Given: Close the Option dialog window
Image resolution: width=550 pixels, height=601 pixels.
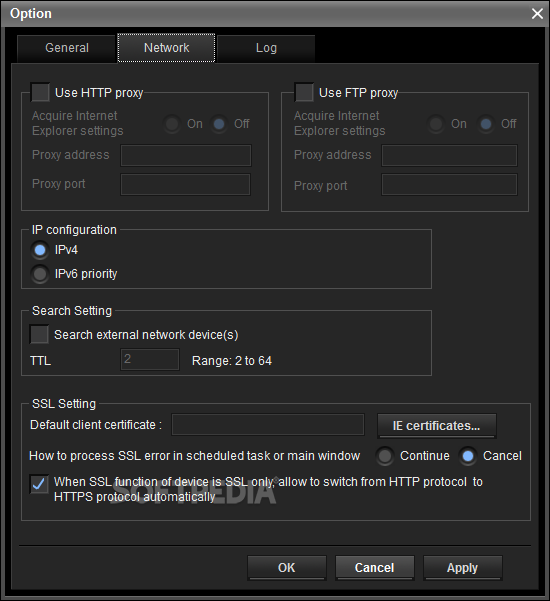Looking at the screenshot, I should [x=537, y=13].
